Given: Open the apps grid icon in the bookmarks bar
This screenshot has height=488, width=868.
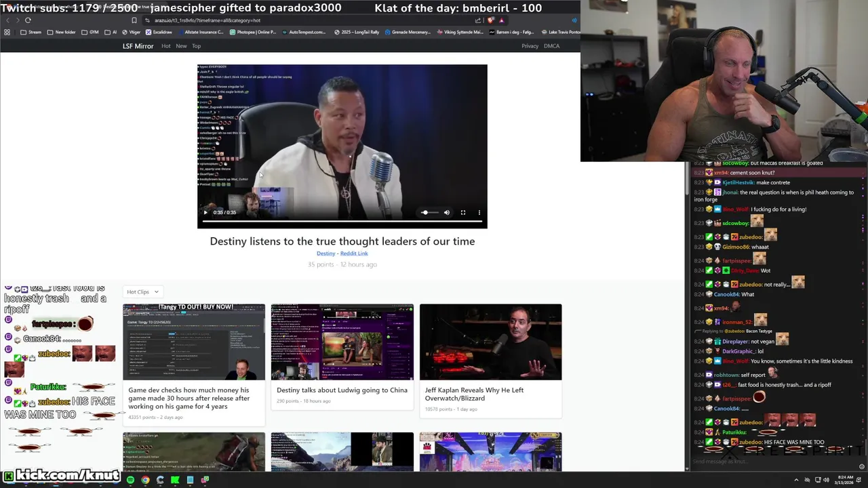Looking at the screenshot, I should pos(7,32).
